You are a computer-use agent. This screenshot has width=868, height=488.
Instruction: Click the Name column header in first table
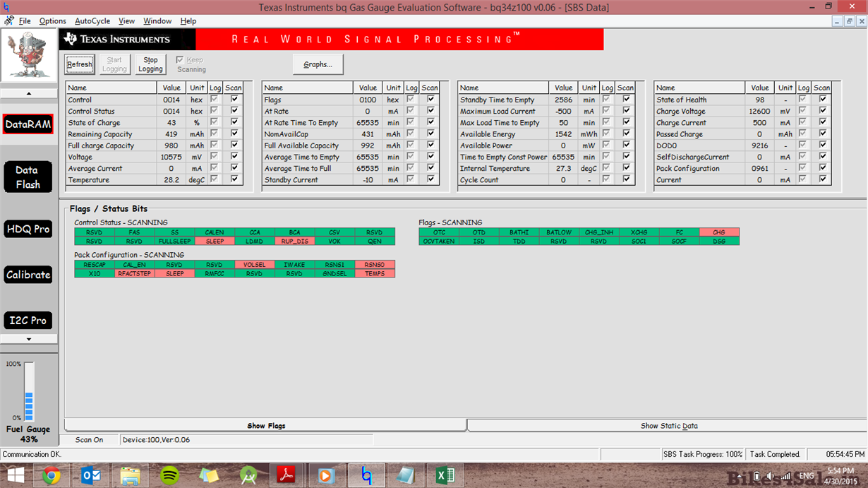(x=111, y=88)
